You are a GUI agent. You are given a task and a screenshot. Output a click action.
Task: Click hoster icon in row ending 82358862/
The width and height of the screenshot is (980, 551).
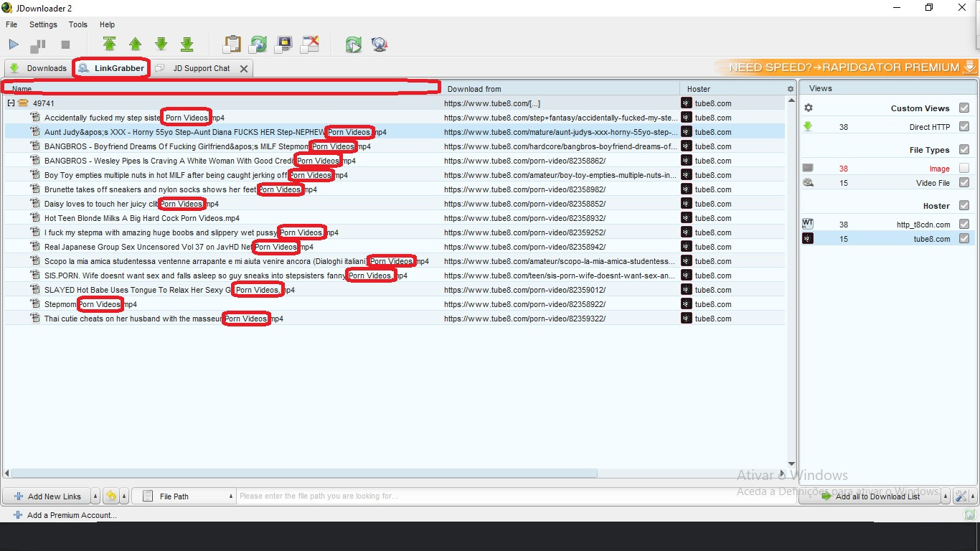(687, 161)
